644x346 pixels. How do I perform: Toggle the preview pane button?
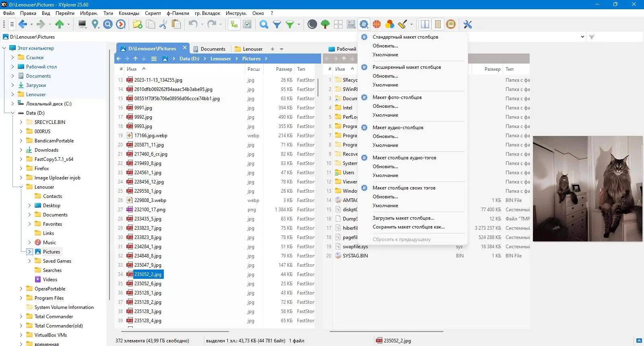[438, 25]
